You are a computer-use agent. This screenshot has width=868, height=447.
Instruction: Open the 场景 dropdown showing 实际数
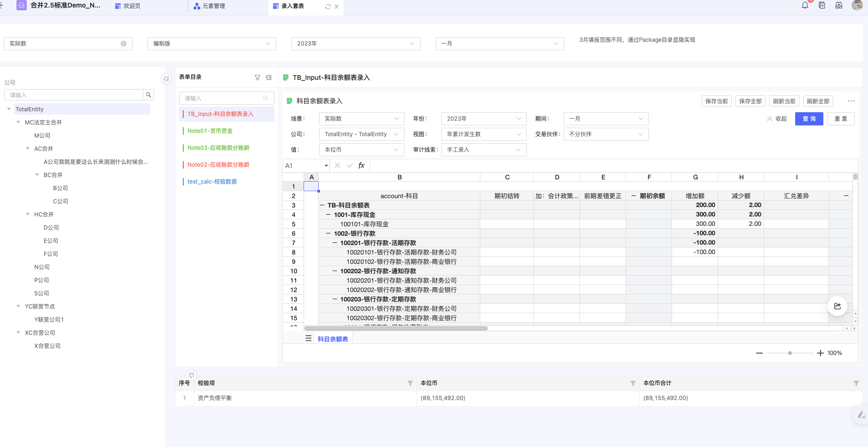tap(361, 119)
